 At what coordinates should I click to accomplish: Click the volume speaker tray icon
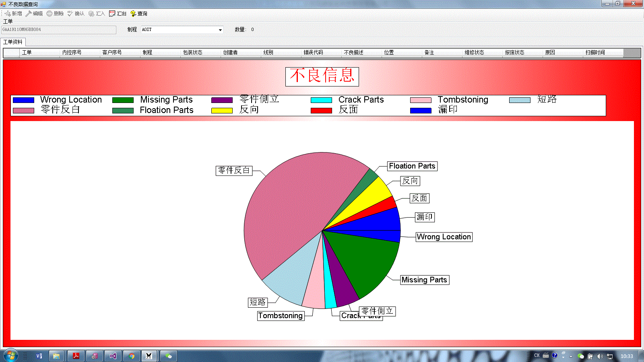pos(600,356)
